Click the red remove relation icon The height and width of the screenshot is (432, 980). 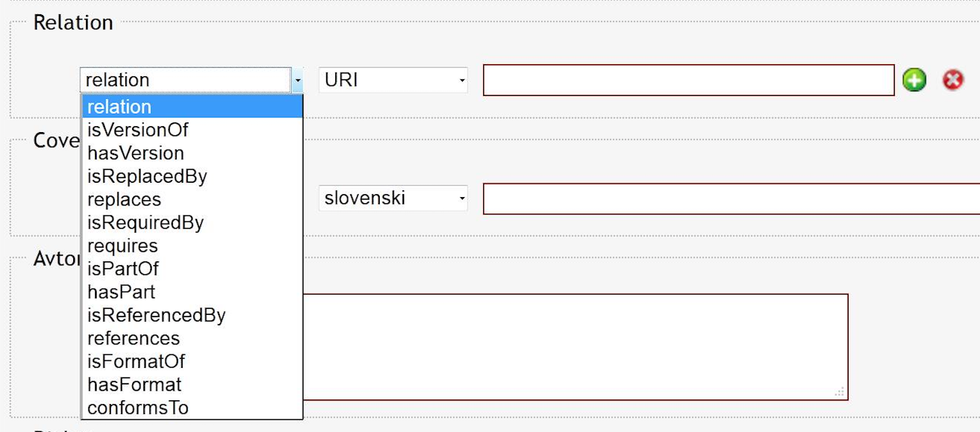[x=953, y=79]
